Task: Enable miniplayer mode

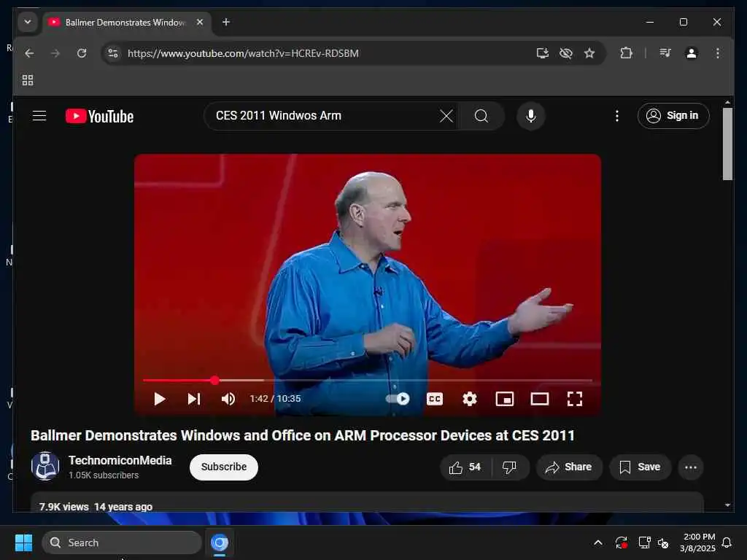Action: coord(505,399)
